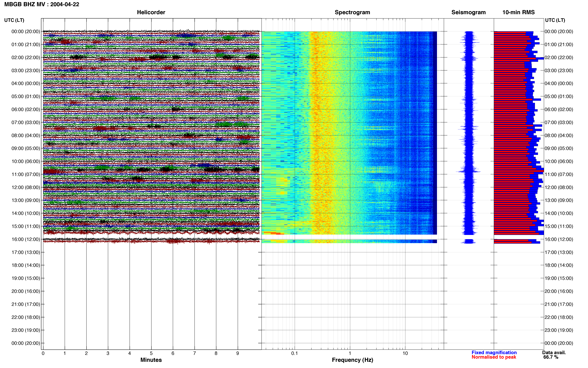Click right time label '21:00 (17:00)'
Image resolution: width=588 pixels, height=368 pixels.
[559, 304]
